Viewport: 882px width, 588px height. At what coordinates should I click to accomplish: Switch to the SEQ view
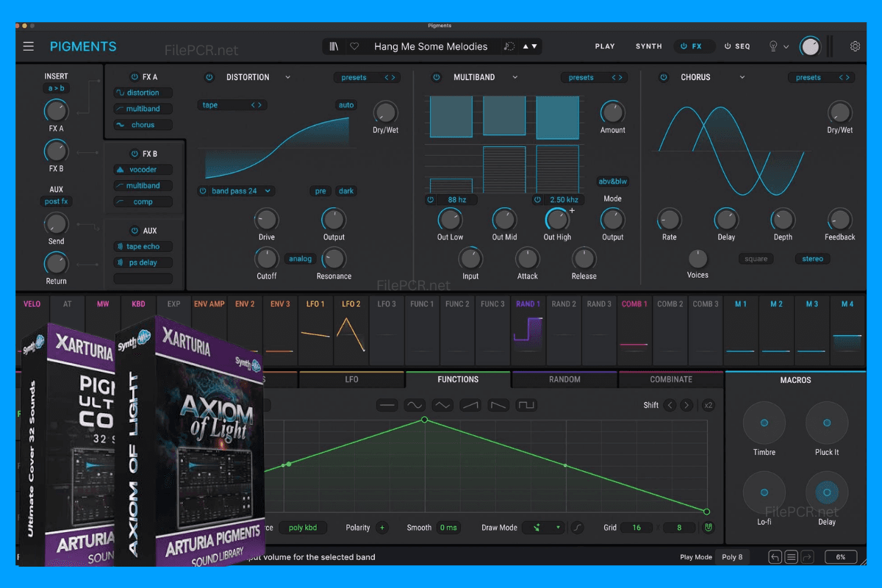point(737,46)
